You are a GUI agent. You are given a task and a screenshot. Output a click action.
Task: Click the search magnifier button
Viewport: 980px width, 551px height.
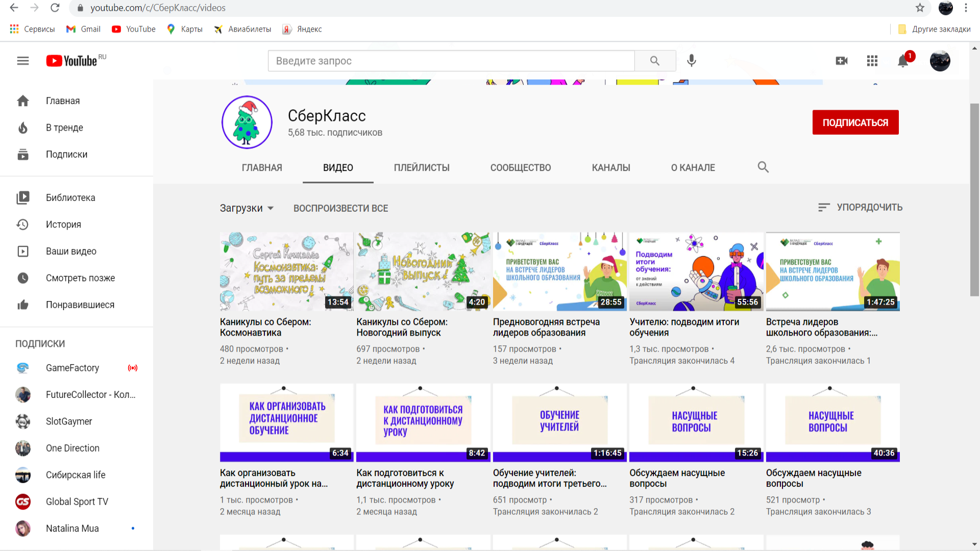(x=655, y=61)
